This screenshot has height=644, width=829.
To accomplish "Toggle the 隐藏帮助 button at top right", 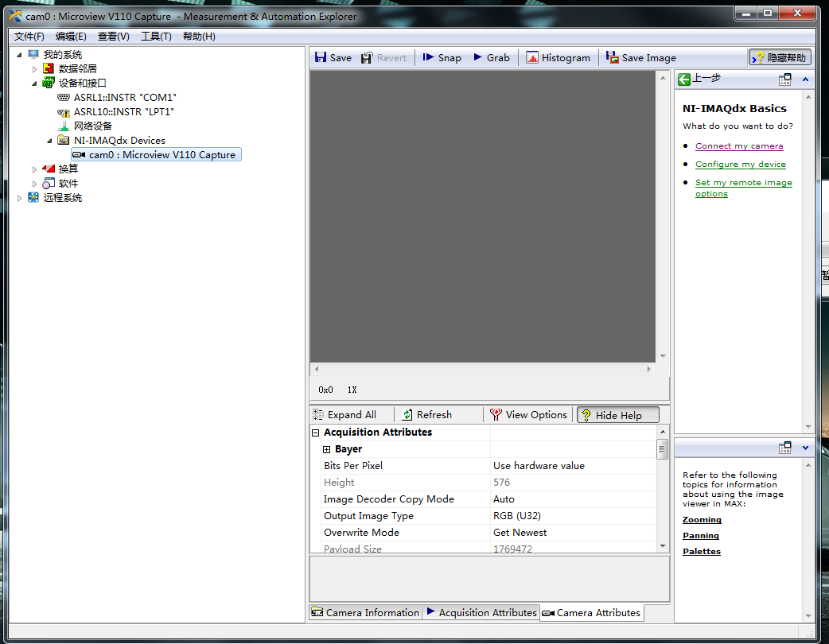I will 779,57.
